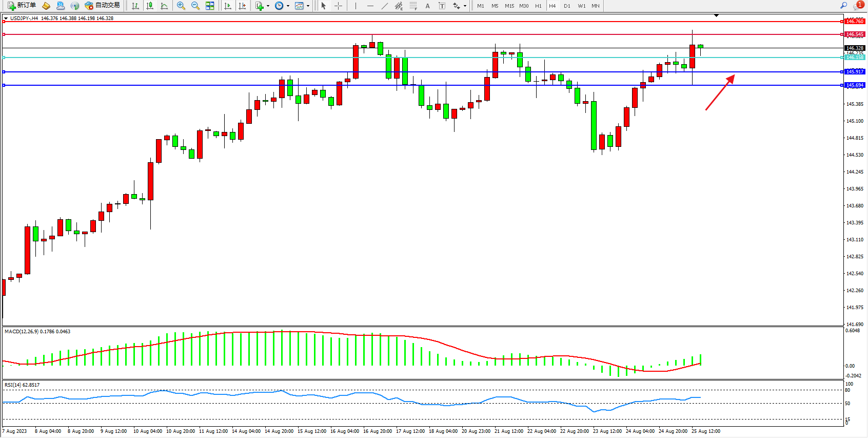Viewport: 868px width, 438px height.
Task: Expand the arrows objects dropdown
Action: tap(465, 6)
